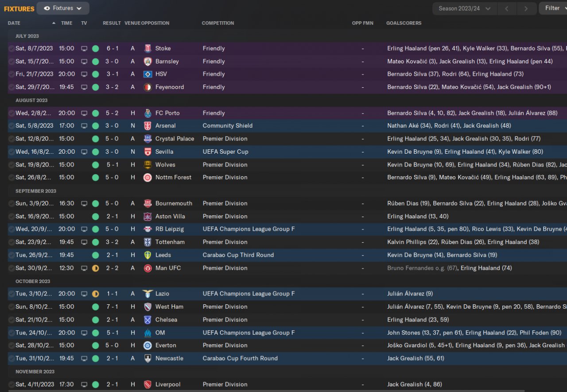Screen dimensions: 567x392
Task: Click the Barnsley club badge
Action: click(x=148, y=62)
